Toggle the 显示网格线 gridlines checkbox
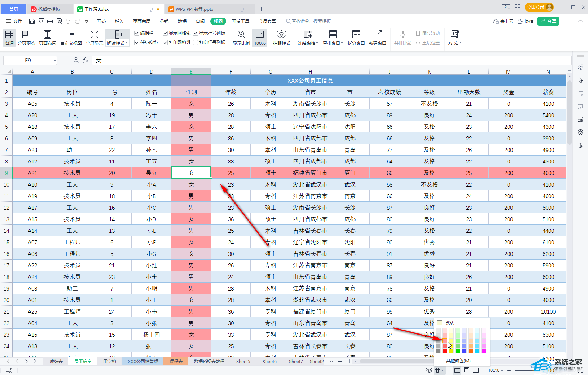588x375 pixels. point(165,33)
